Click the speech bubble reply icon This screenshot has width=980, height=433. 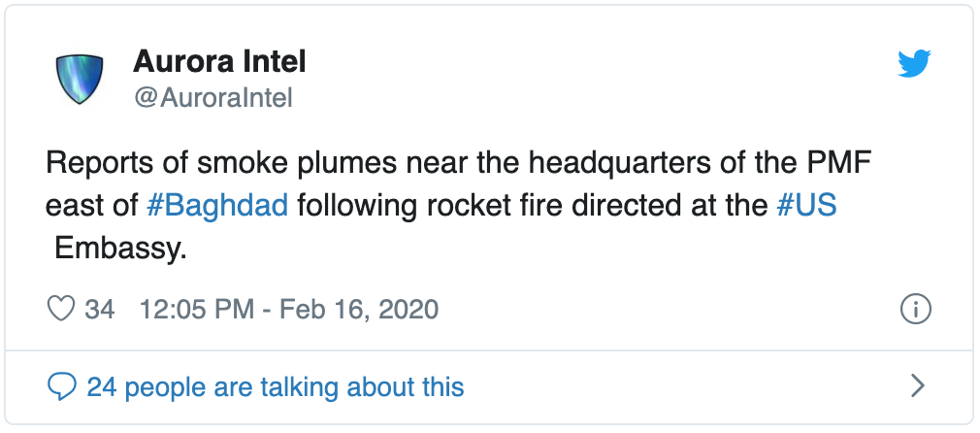[x=62, y=386]
